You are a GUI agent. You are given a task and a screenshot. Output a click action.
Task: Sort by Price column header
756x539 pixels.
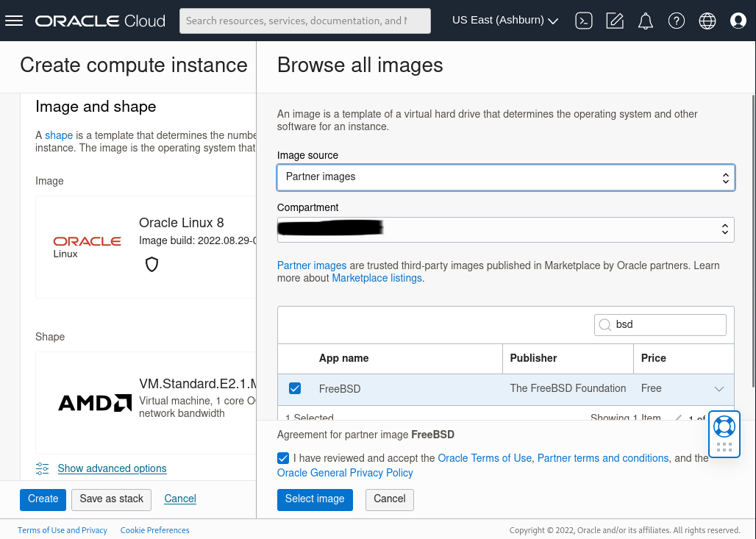pos(653,358)
